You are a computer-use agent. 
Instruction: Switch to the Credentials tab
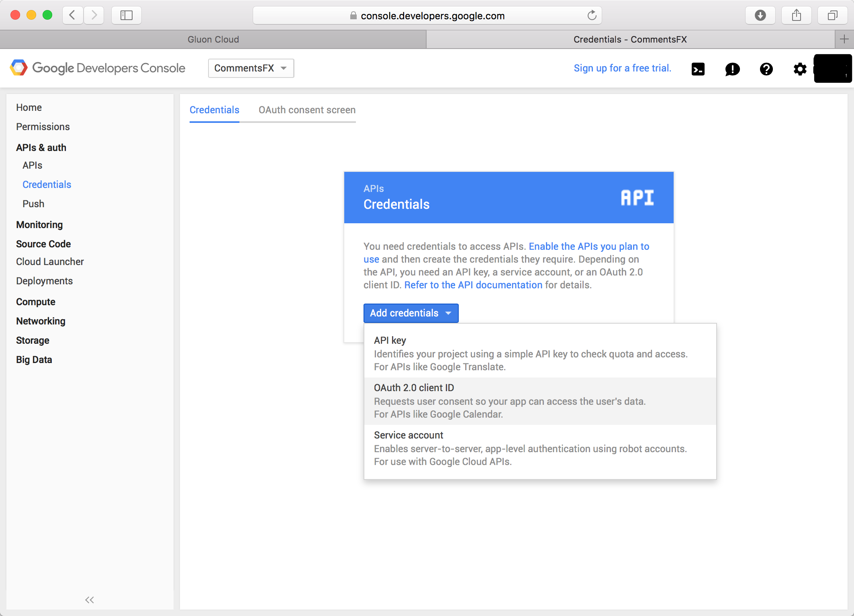[215, 110]
